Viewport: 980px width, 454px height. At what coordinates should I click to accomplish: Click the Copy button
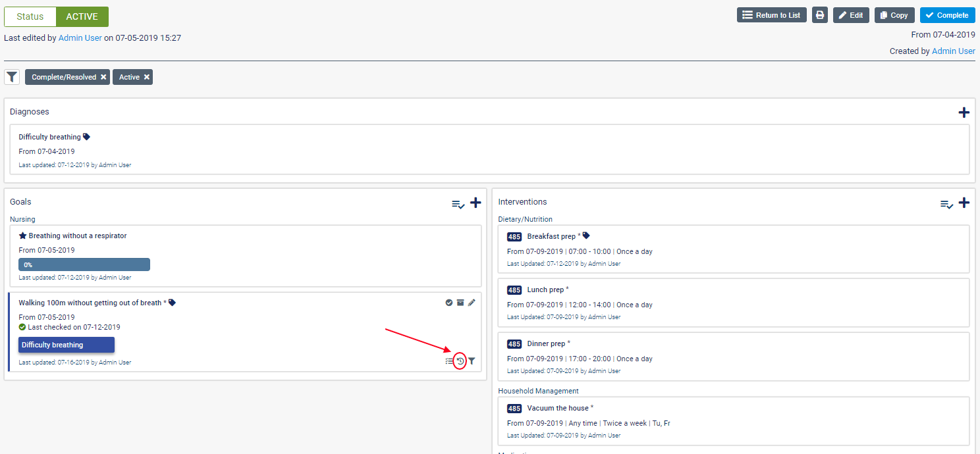[894, 15]
